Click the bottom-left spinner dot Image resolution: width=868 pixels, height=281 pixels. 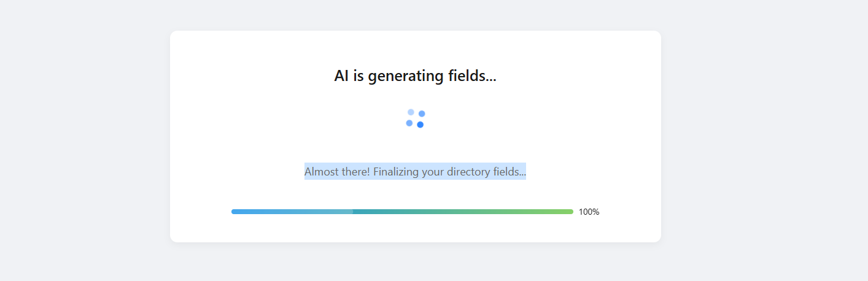tap(409, 123)
